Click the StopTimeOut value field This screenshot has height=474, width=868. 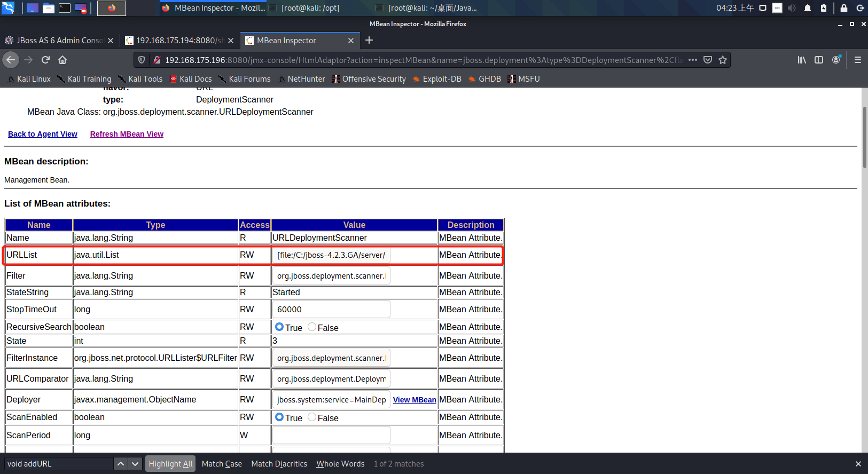tap(331, 310)
